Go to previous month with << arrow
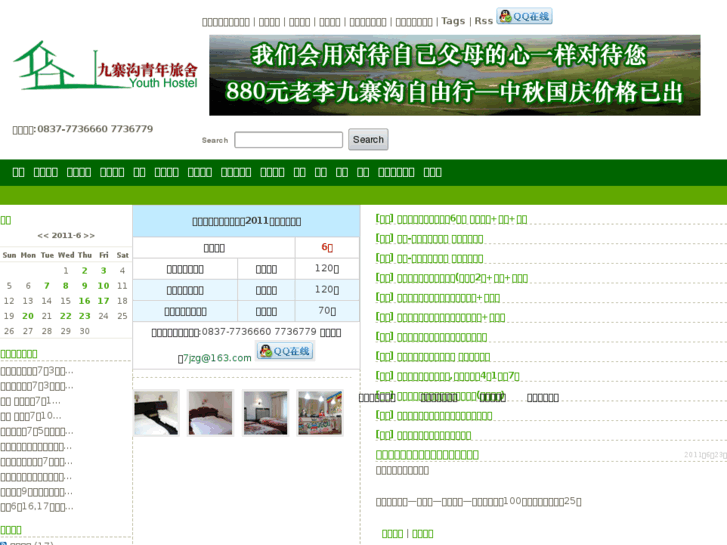Viewport: 727px width, 545px height. [x=43, y=236]
